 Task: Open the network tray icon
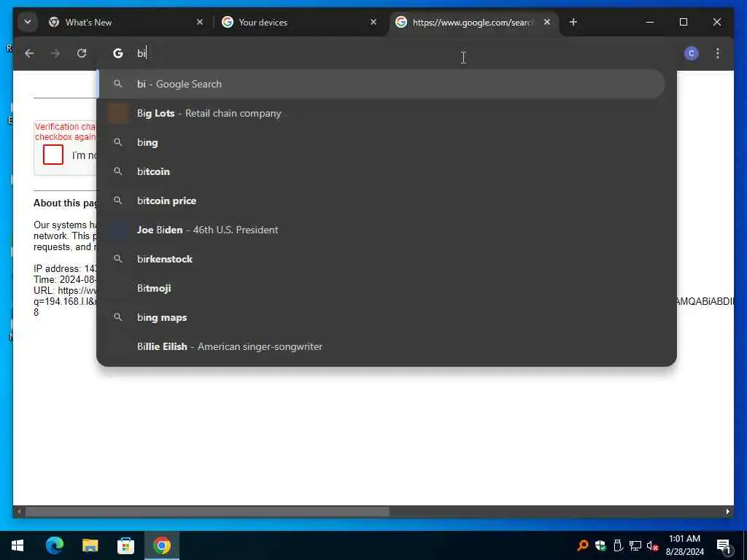(x=635, y=545)
